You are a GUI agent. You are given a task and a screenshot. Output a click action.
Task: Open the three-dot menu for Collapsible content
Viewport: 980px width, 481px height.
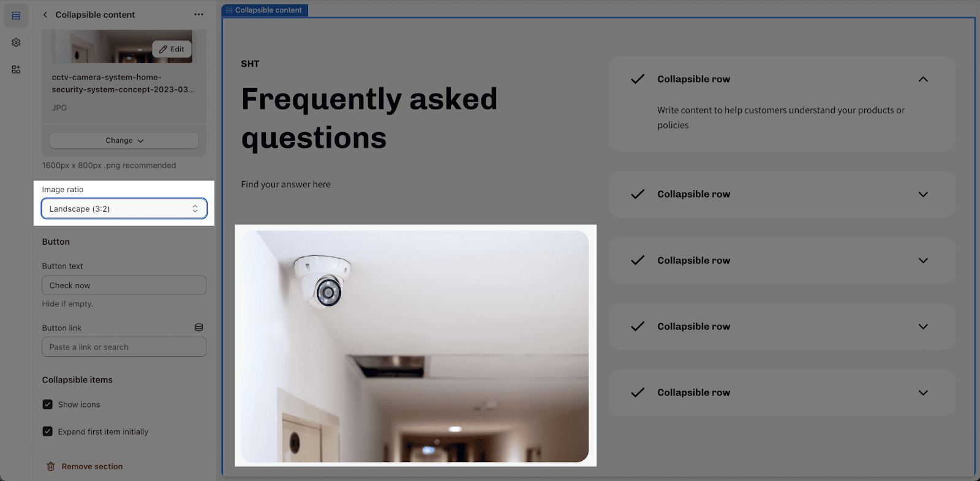coord(198,15)
